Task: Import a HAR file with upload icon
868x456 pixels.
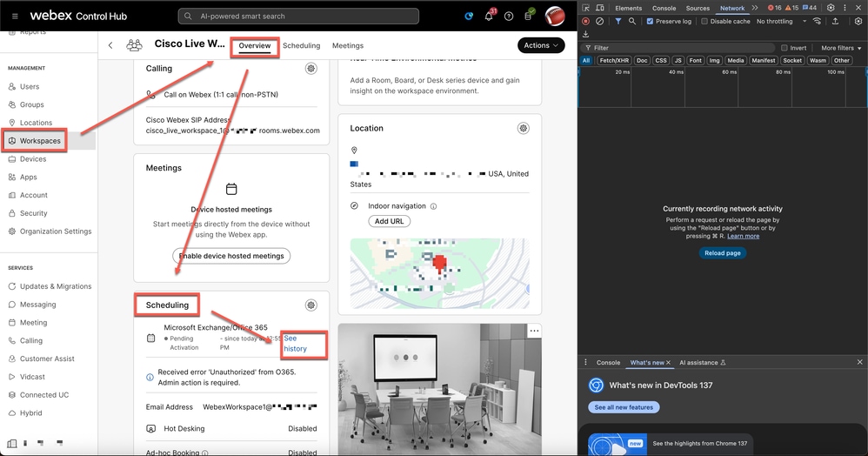Action: pos(835,21)
